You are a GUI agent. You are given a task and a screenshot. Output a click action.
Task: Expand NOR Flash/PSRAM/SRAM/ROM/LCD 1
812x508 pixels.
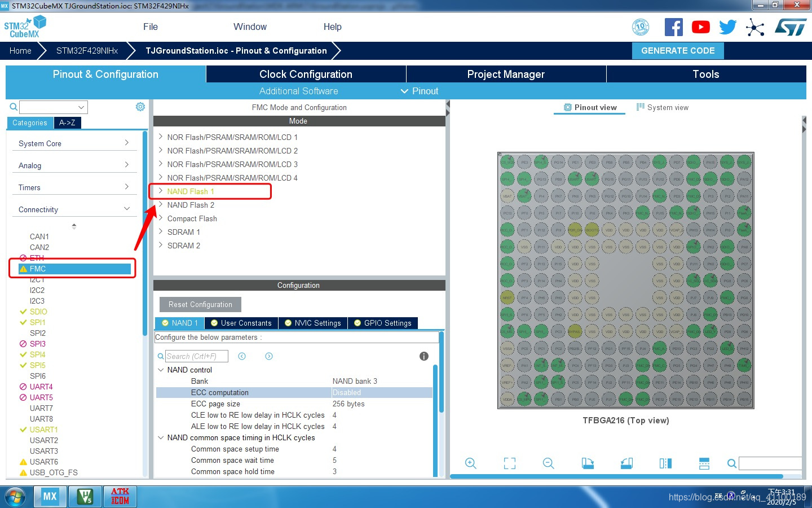point(161,137)
